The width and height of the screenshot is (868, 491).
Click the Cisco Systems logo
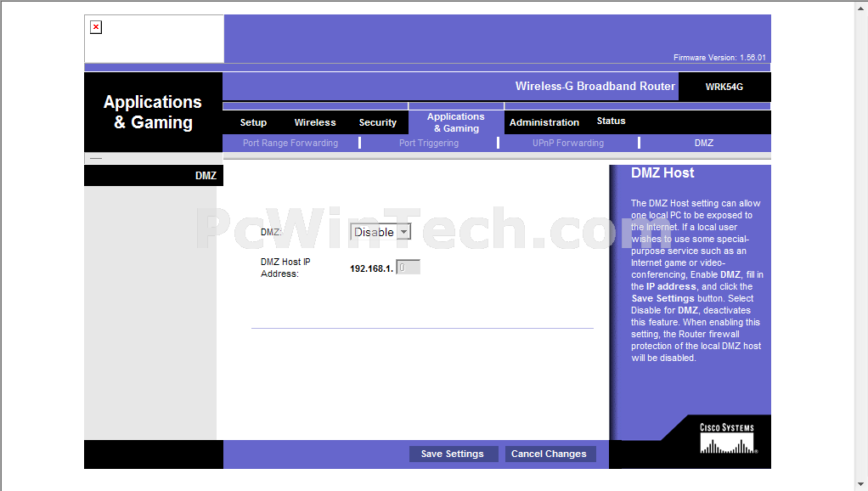point(727,438)
